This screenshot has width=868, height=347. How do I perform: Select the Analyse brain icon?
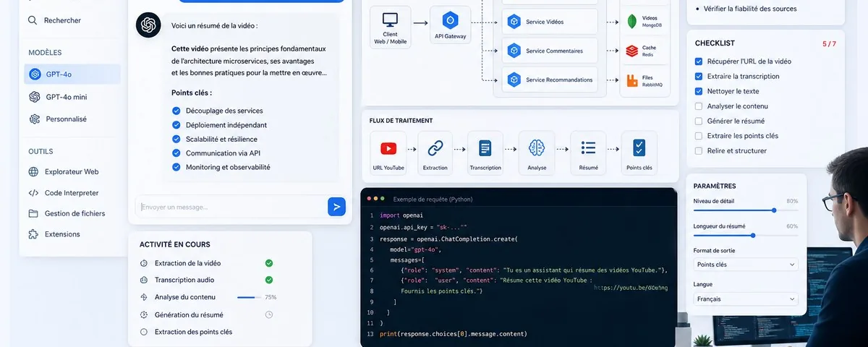point(537,148)
